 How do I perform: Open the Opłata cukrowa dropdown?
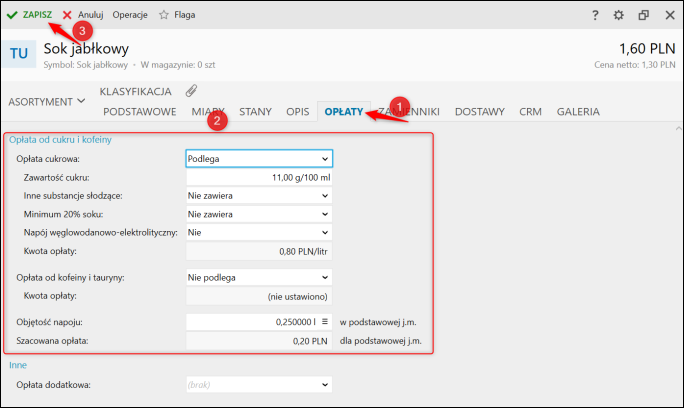(x=259, y=159)
